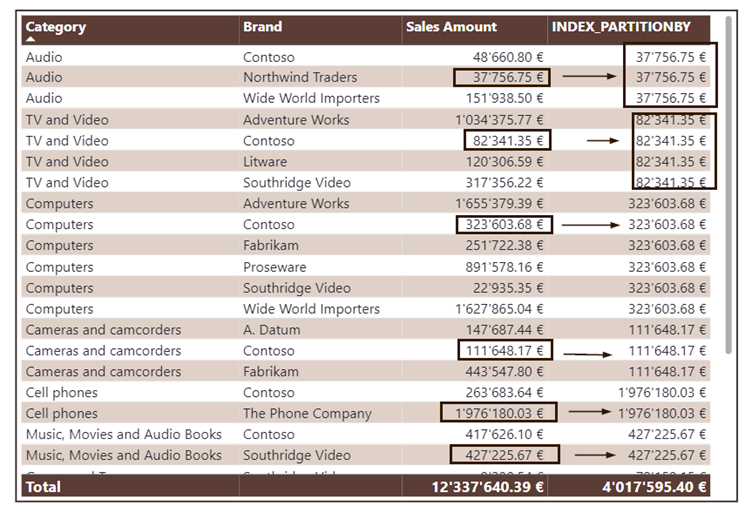Select the Audio Contoso sales 48'660.80 €
The width and height of the screenshot is (752, 513).
[508, 57]
